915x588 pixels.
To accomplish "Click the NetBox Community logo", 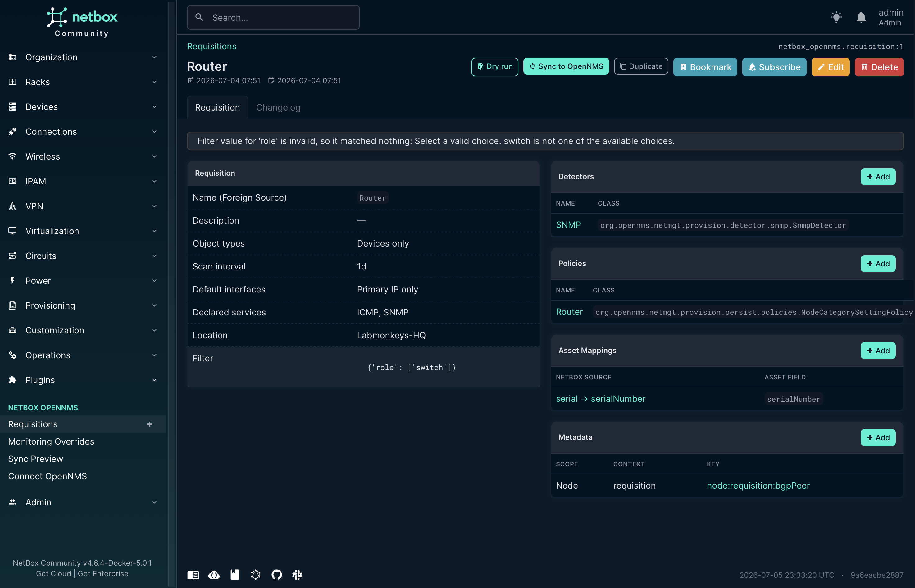I will [x=82, y=22].
